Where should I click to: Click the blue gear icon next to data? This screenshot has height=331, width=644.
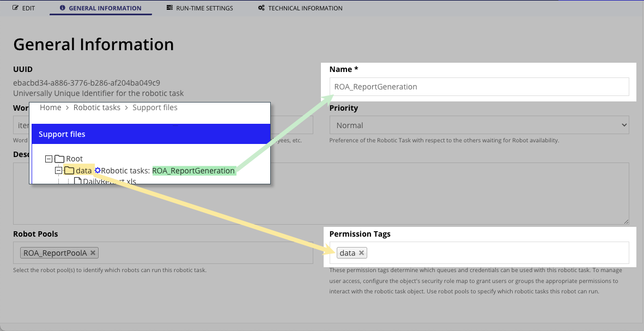(x=98, y=171)
